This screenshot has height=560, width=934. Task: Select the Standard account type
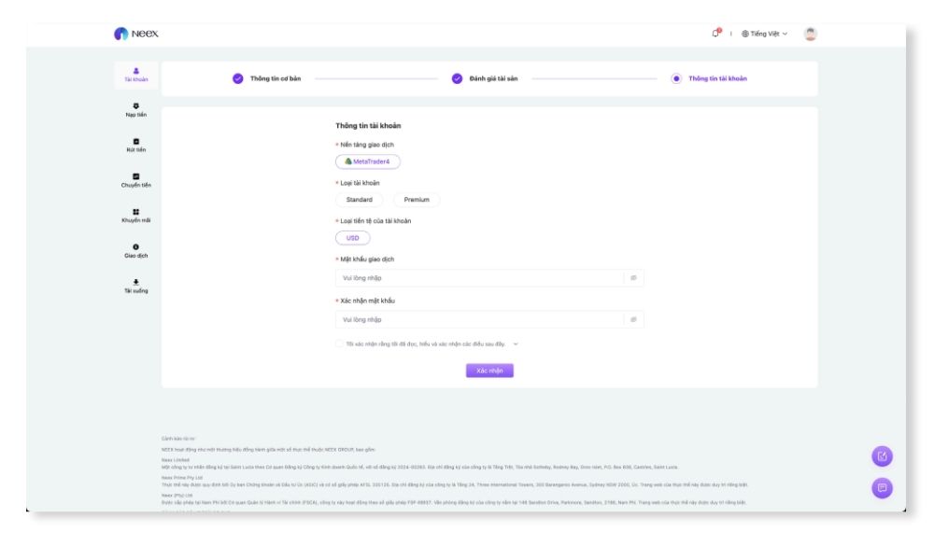360,200
